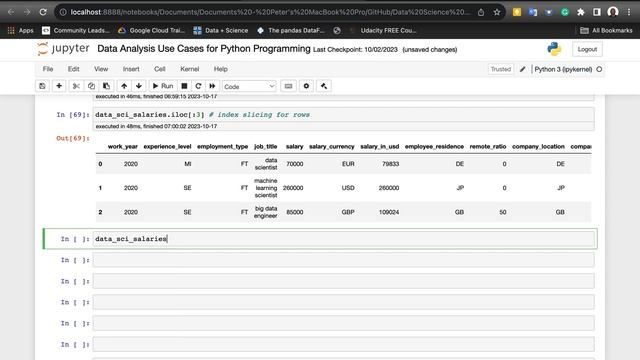This screenshot has width=640, height=360.
Task: Open the Cell menu
Action: (x=160, y=69)
